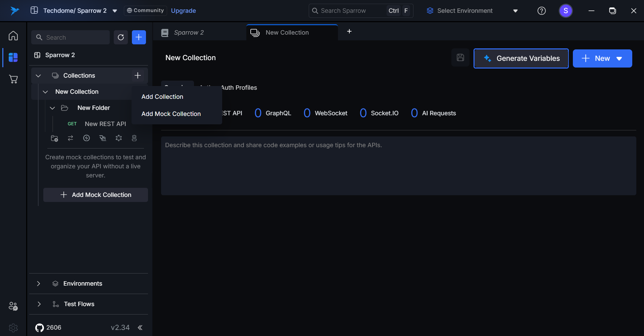This screenshot has width=644, height=336.
Task: Open the Select Environment dropdown
Action: click(x=472, y=11)
